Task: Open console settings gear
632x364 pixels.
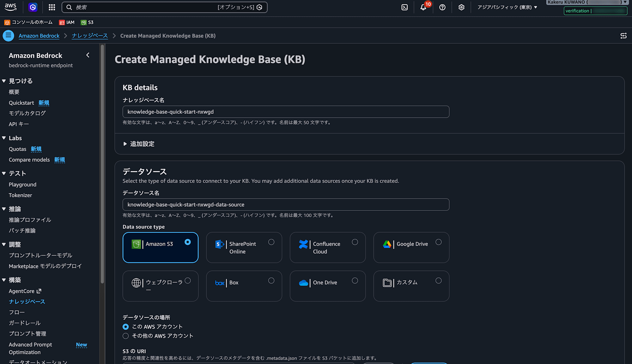Action: point(461,7)
